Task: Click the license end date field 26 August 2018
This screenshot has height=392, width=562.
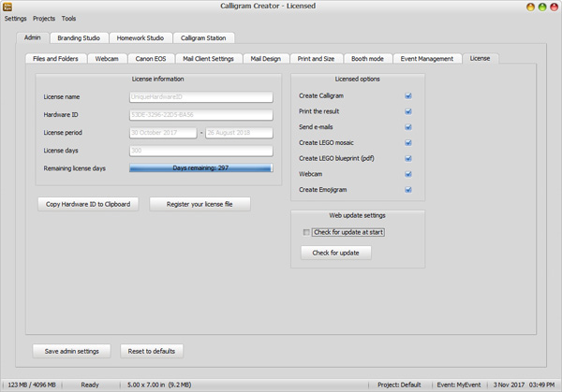Action: coord(239,133)
